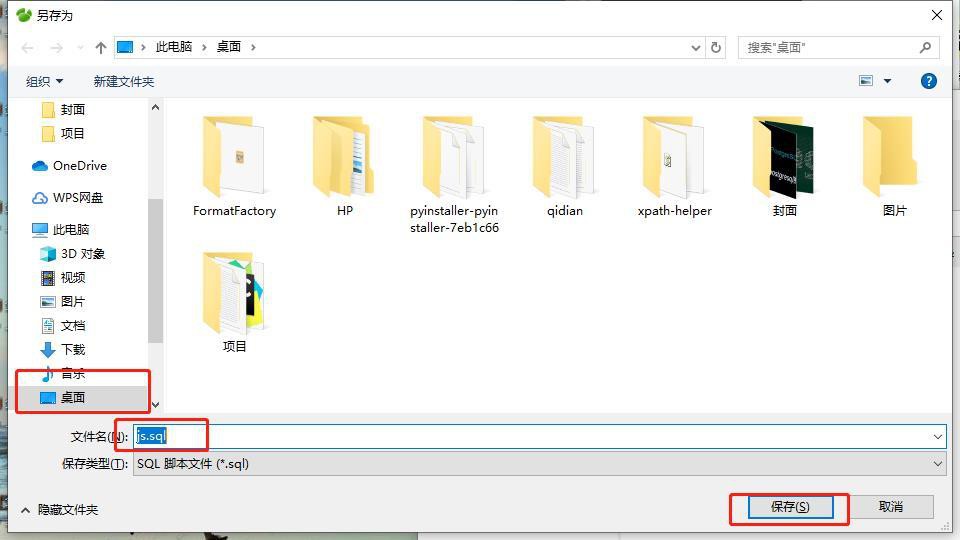Open the FormatFactory folder
Image resolution: width=960 pixels, height=540 pixels.
234,167
